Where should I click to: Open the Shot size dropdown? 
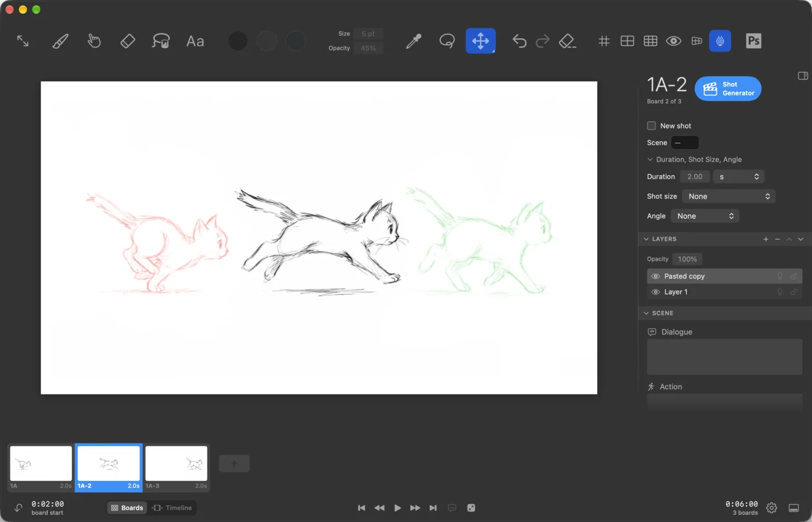point(728,197)
